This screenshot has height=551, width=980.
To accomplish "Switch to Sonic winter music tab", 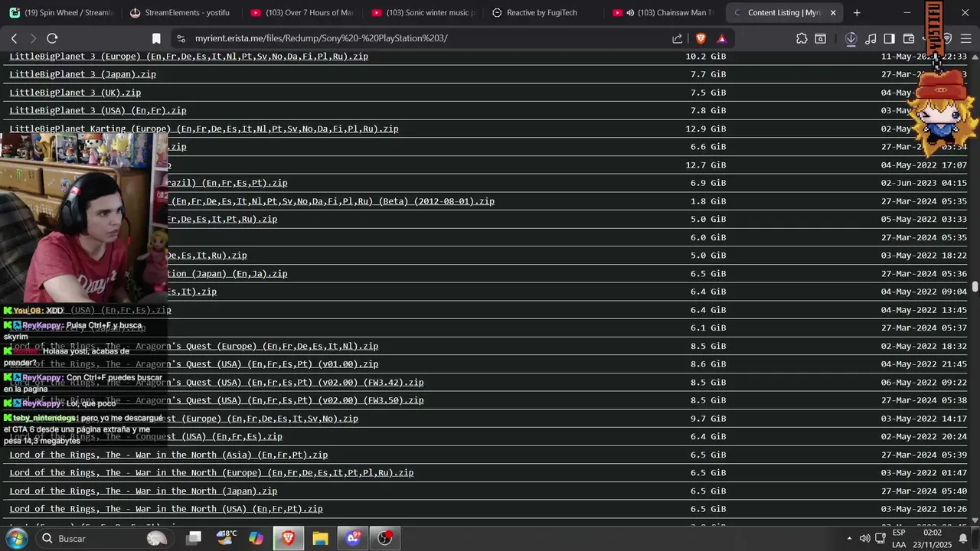I will tap(423, 12).
